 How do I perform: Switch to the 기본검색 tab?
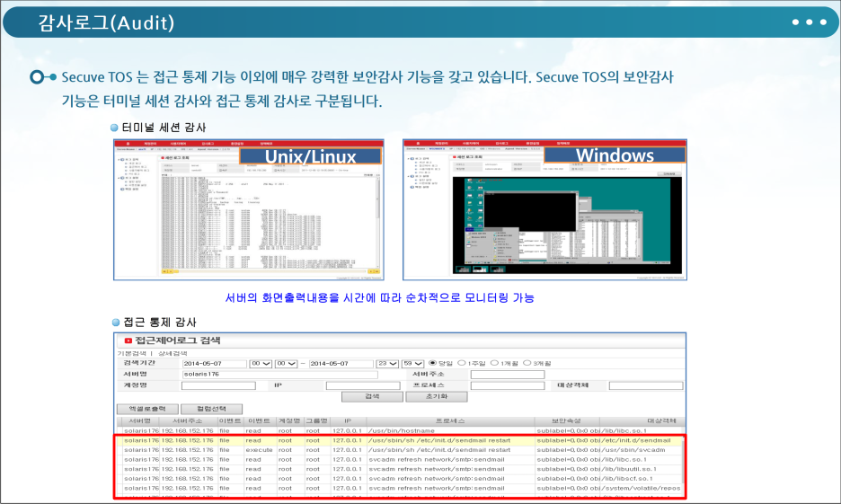coord(131,353)
